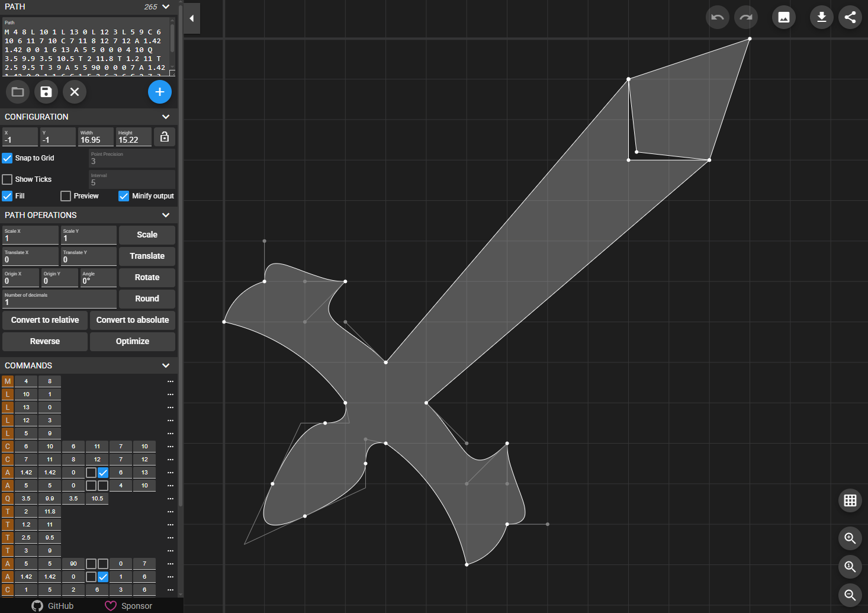Enable Show Ticks
The image size is (868, 613).
coord(7,179)
